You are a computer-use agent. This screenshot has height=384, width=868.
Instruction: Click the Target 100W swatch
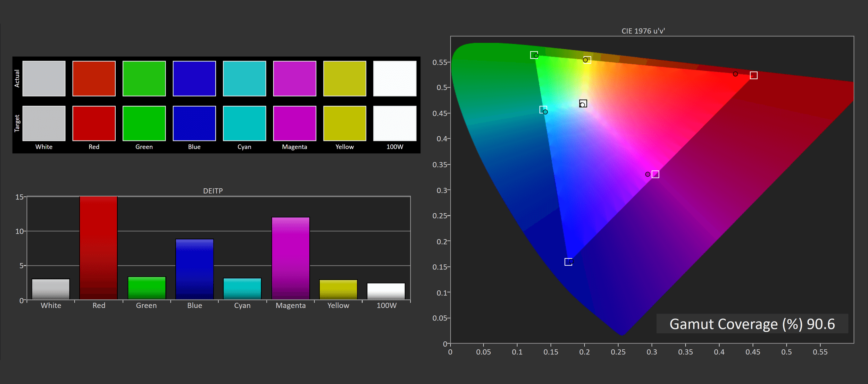pos(395,123)
